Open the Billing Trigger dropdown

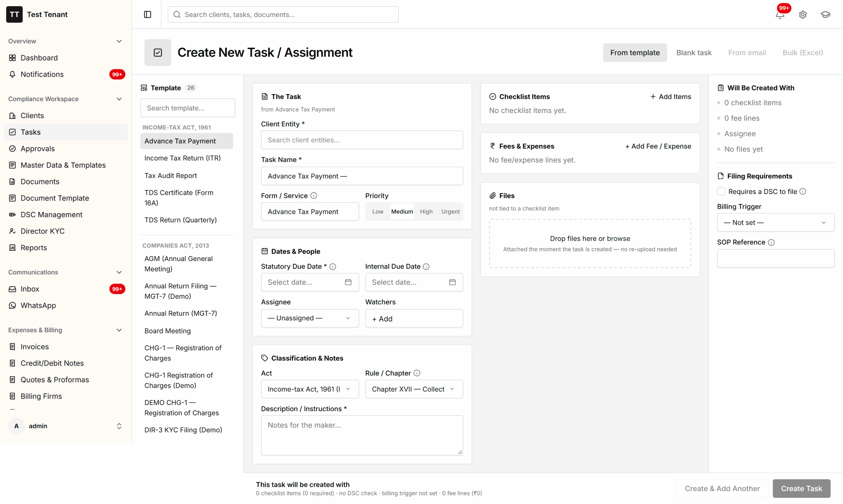pyautogui.click(x=775, y=223)
